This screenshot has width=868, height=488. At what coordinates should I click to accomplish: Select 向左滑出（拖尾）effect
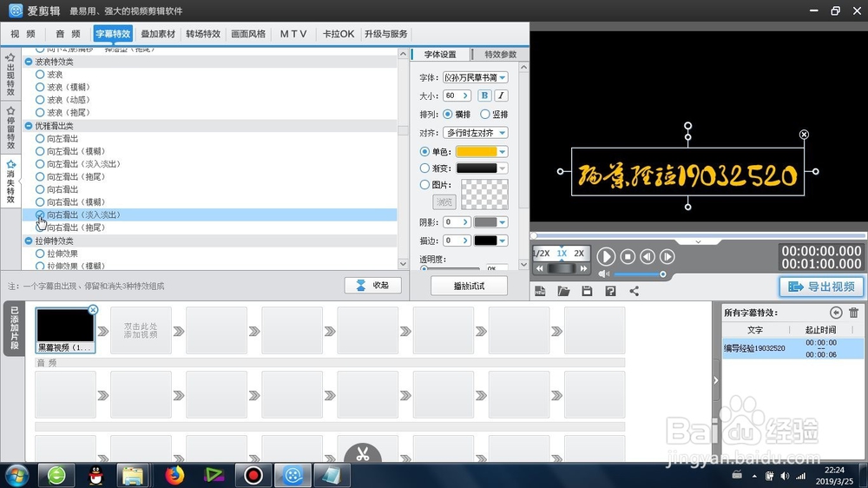(x=40, y=176)
